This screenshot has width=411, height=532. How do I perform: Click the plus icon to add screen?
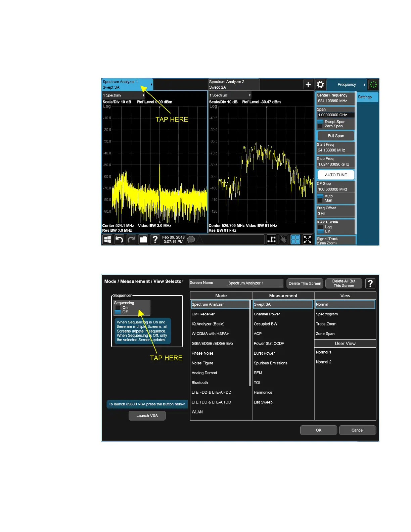click(308, 85)
